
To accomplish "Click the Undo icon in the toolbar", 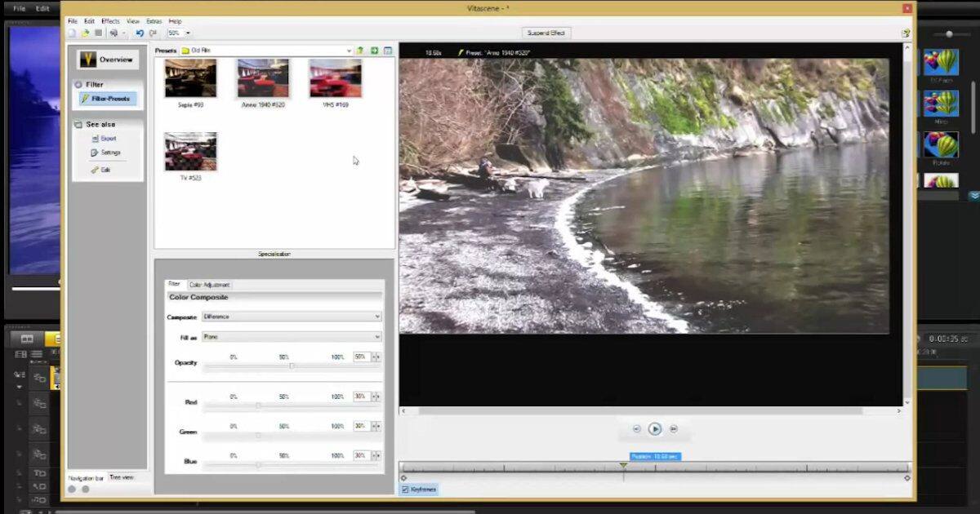I will [139, 33].
